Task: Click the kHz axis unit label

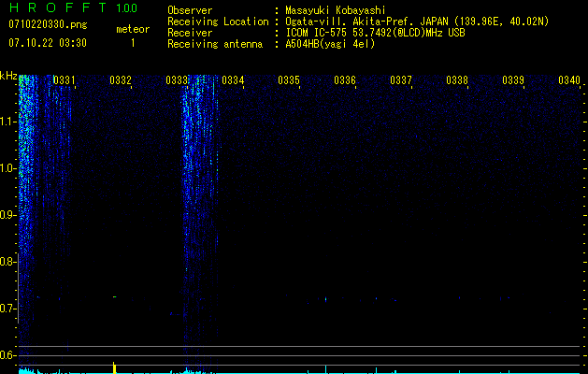Action: tap(8, 76)
